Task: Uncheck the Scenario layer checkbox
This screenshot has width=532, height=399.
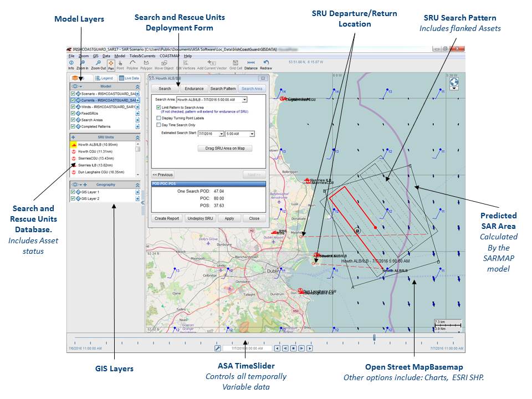Action: tap(73, 94)
